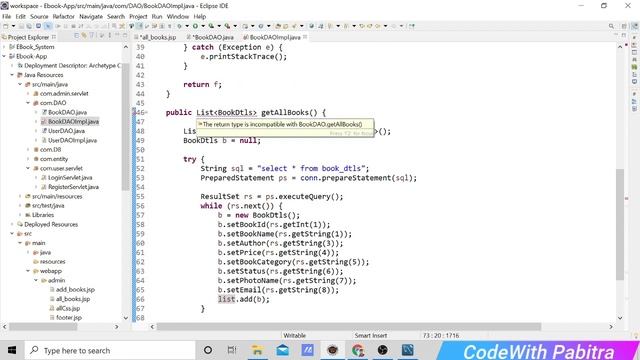Open the Run configurations dropdown arrow

[x=203, y=26]
